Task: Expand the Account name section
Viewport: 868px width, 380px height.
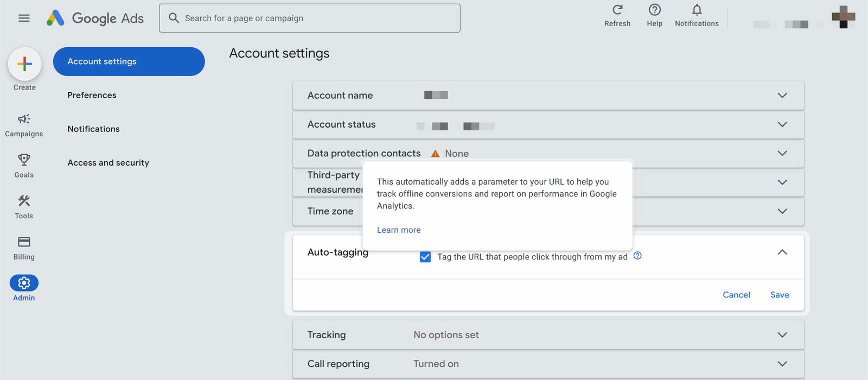Action: point(782,96)
